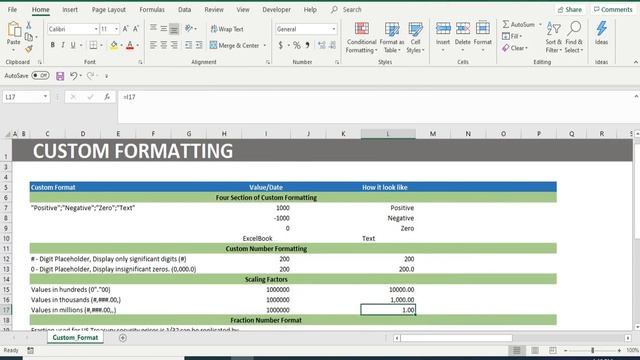
Task: Open the font name dropdown (Calibri)
Action: [96, 29]
